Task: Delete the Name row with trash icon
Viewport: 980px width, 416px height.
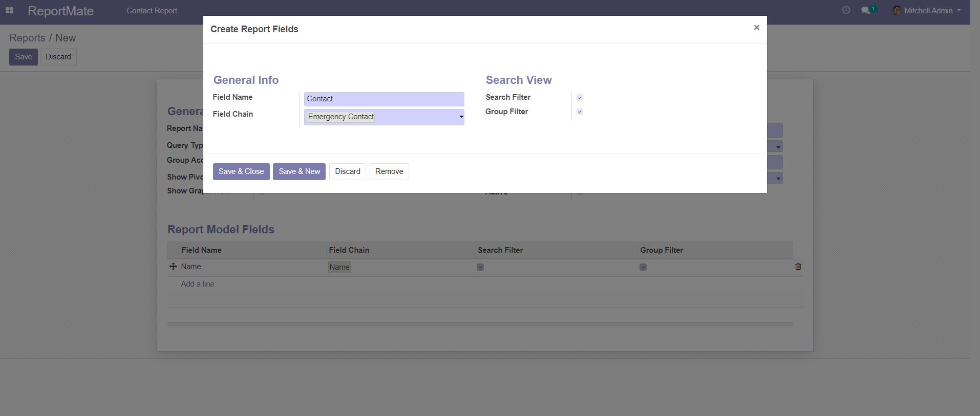Action: point(798,267)
